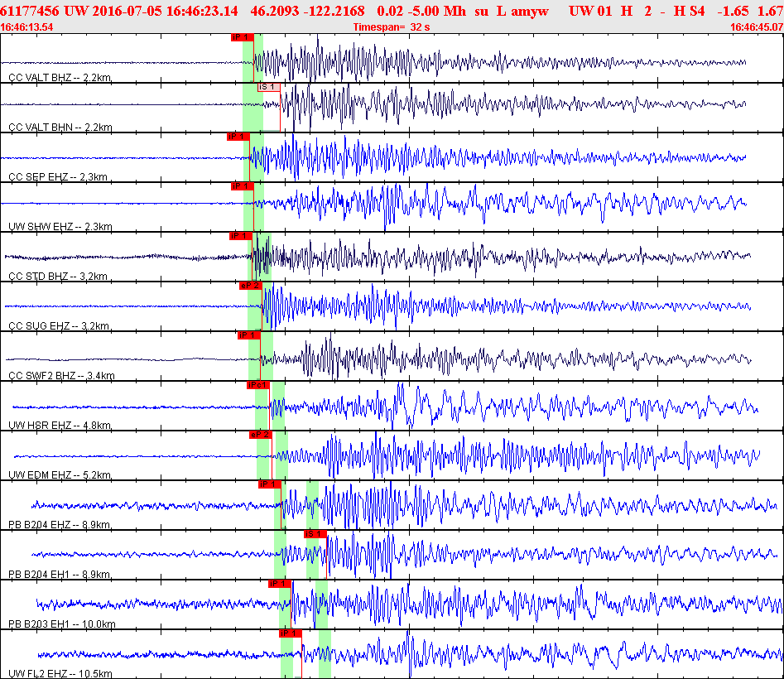
Task: Select the iS 1 pick flag on VALT BHN
Action: coord(268,87)
